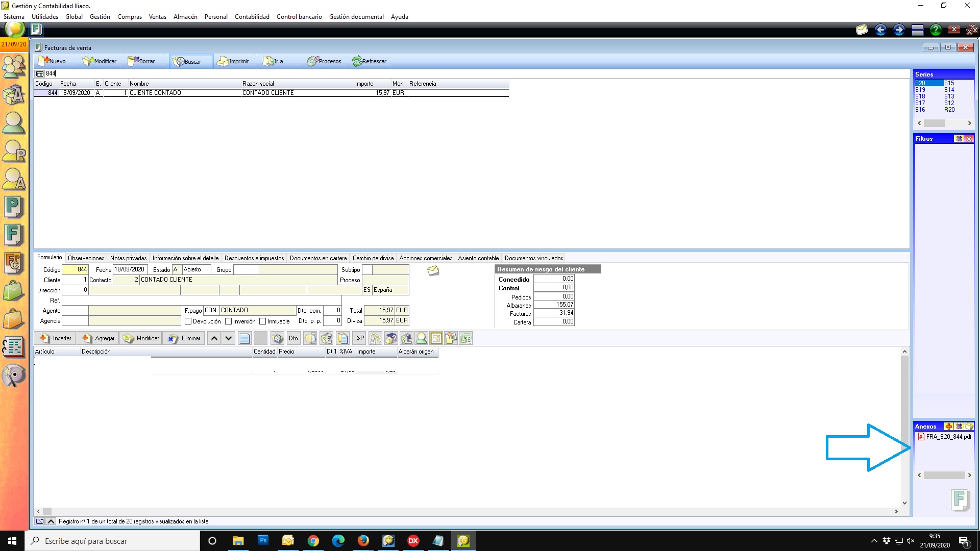This screenshot has height=551, width=980.
Task: Open the articles boxes sidebar icon
Action: [14, 95]
